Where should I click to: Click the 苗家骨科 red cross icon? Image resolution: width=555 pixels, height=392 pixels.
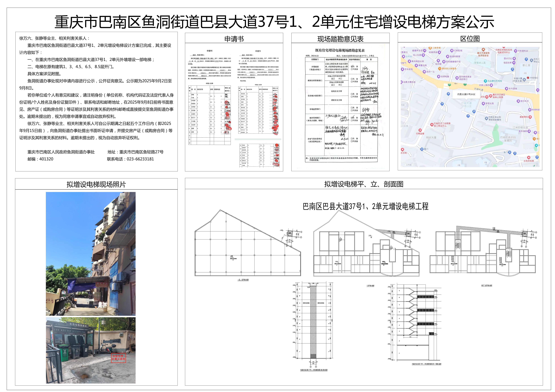pos(530,117)
